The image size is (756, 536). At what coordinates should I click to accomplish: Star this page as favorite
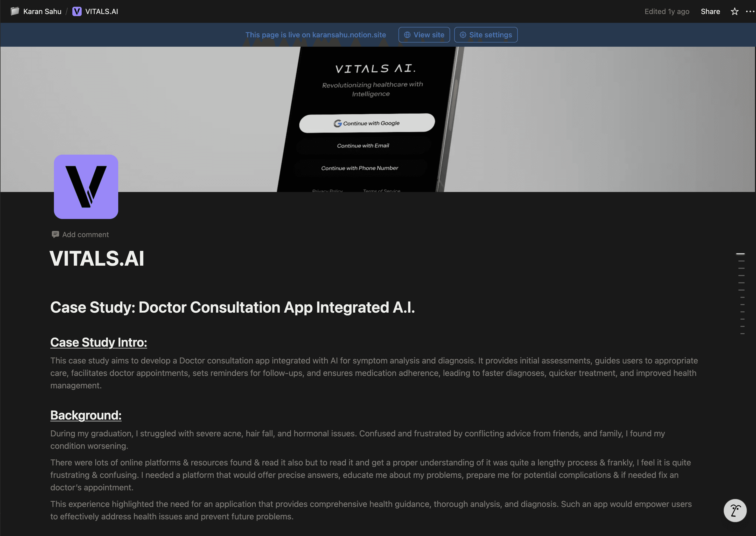[x=734, y=12]
